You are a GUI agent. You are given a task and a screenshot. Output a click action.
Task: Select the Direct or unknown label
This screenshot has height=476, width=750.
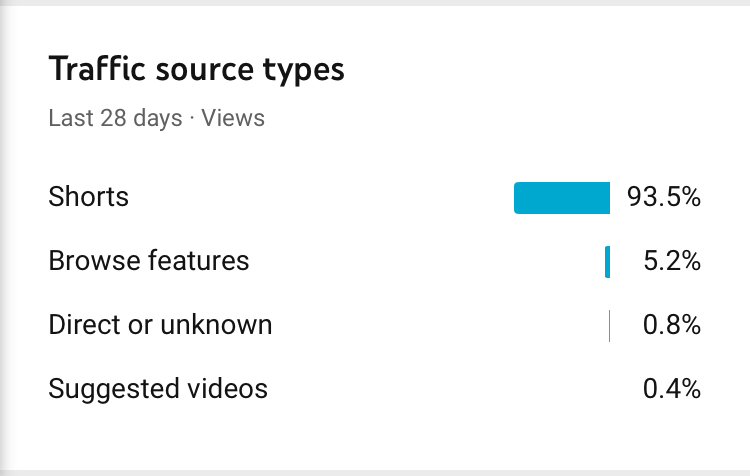tap(160, 324)
